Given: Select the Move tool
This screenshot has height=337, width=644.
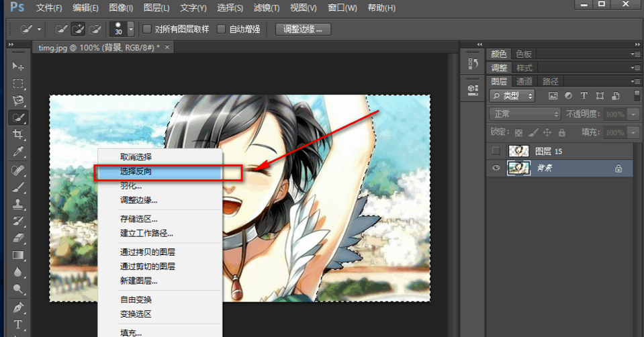Looking at the screenshot, I should pos(18,66).
